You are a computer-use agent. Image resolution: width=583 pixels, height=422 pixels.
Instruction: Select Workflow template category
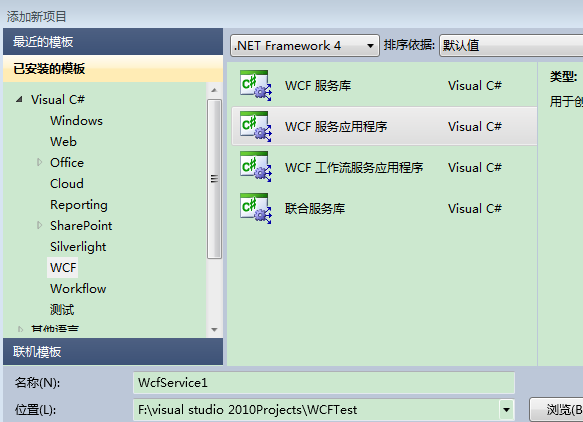click(78, 289)
